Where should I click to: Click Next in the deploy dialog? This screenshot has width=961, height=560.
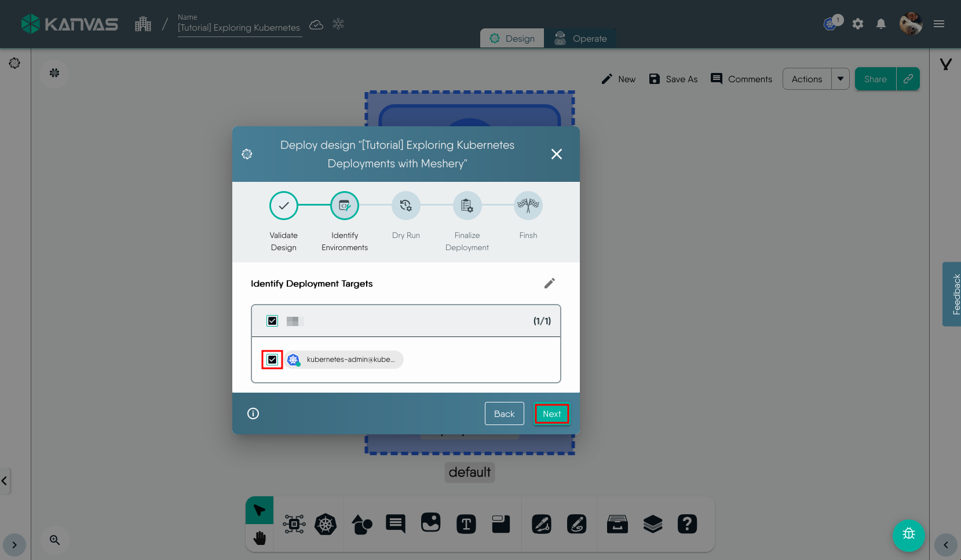[551, 413]
